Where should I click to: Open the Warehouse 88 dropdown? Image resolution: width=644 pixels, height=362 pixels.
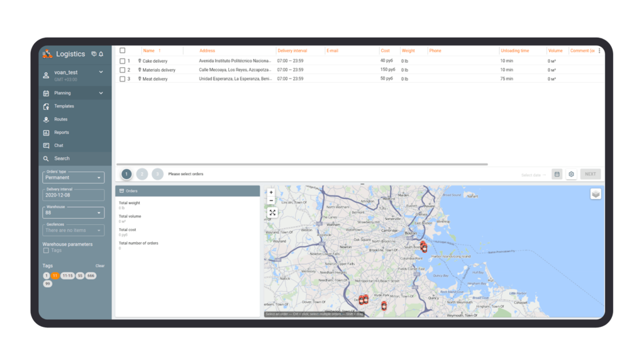(x=73, y=212)
